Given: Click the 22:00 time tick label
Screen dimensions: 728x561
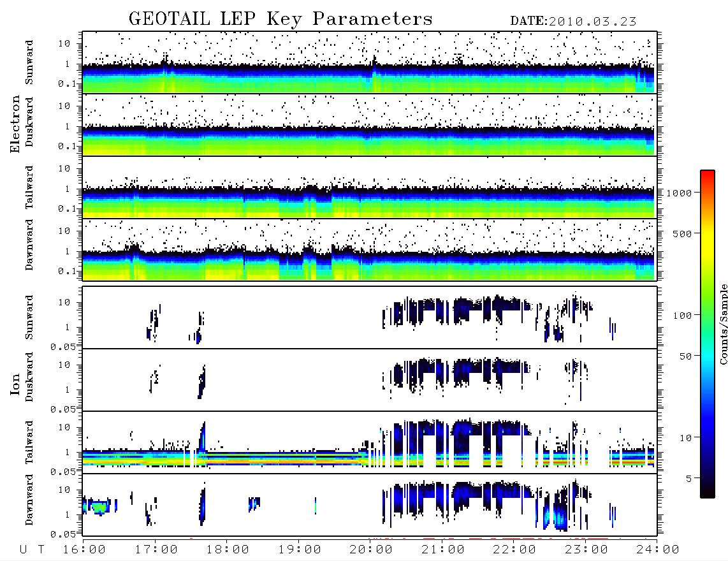Looking at the screenshot, I should [x=514, y=550].
